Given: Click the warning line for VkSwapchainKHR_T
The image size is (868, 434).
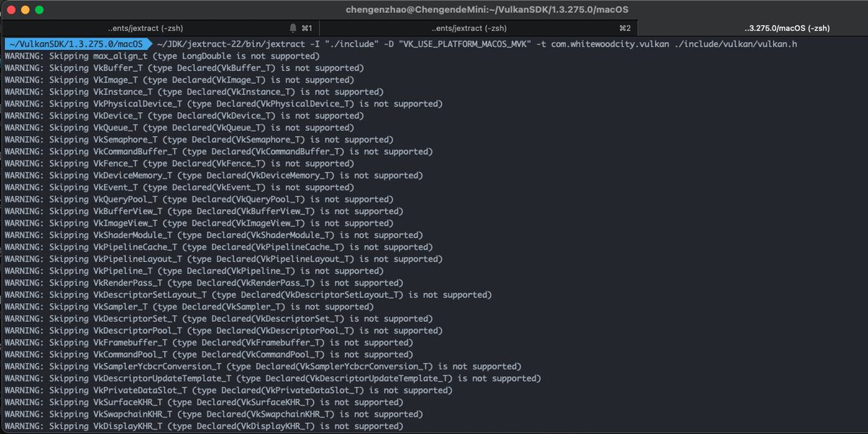Looking at the screenshot, I should coord(213,414).
